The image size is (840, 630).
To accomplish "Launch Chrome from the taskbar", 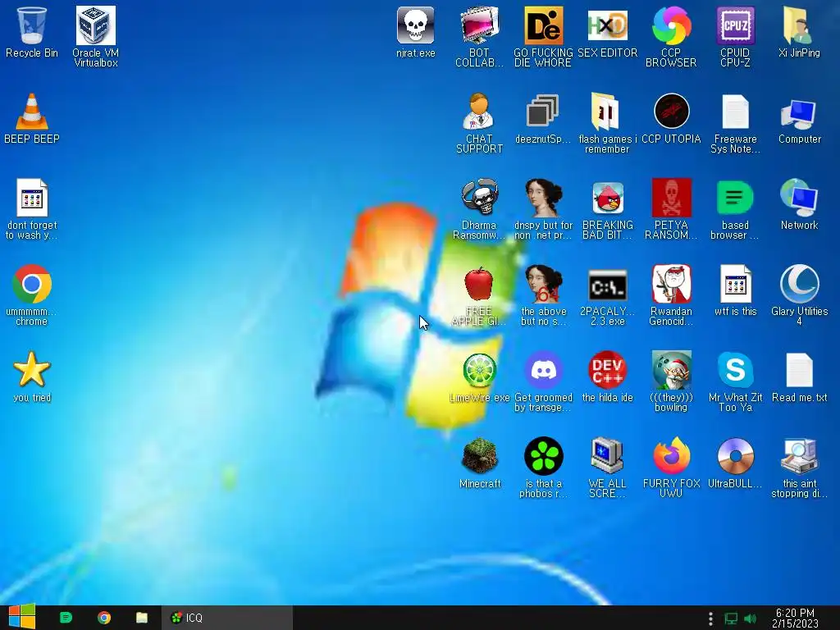I will click(104, 618).
